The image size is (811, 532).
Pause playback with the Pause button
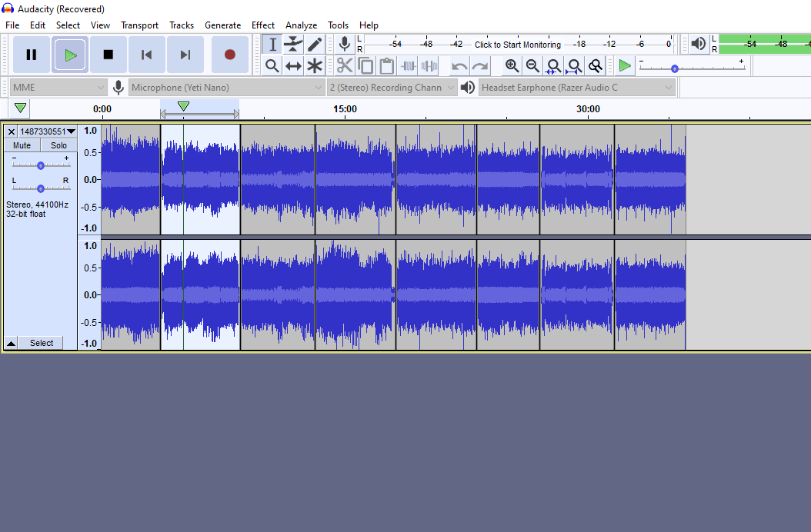click(x=32, y=55)
